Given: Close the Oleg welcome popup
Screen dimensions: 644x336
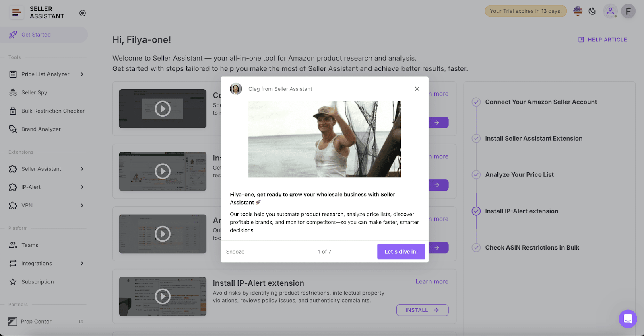Looking at the screenshot, I should (417, 89).
